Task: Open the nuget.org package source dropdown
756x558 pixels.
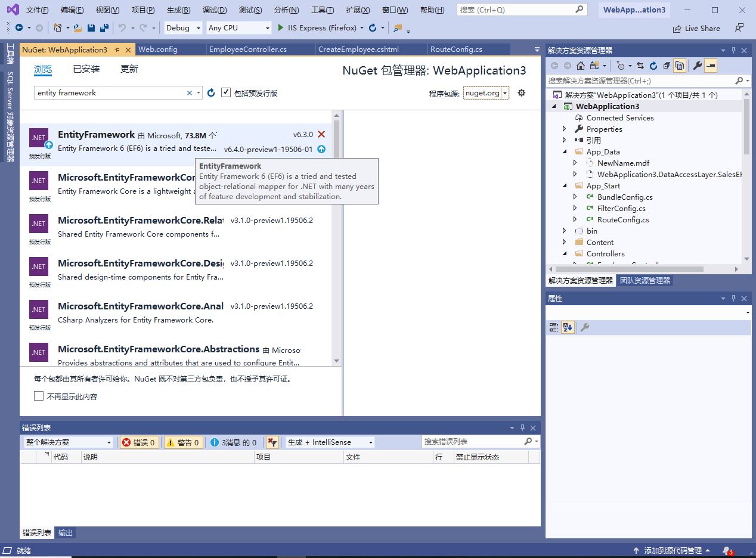Action: [x=505, y=93]
